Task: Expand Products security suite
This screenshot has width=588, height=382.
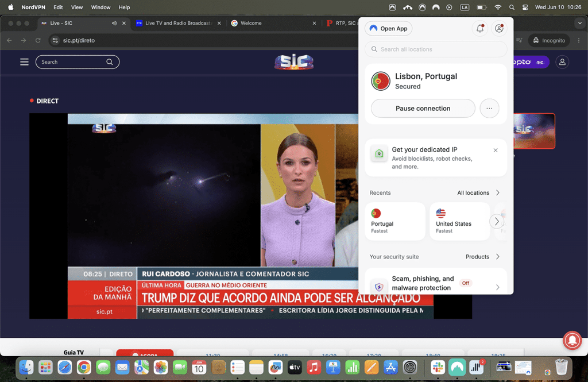Action: pyautogui.click(x=482, y=257)
